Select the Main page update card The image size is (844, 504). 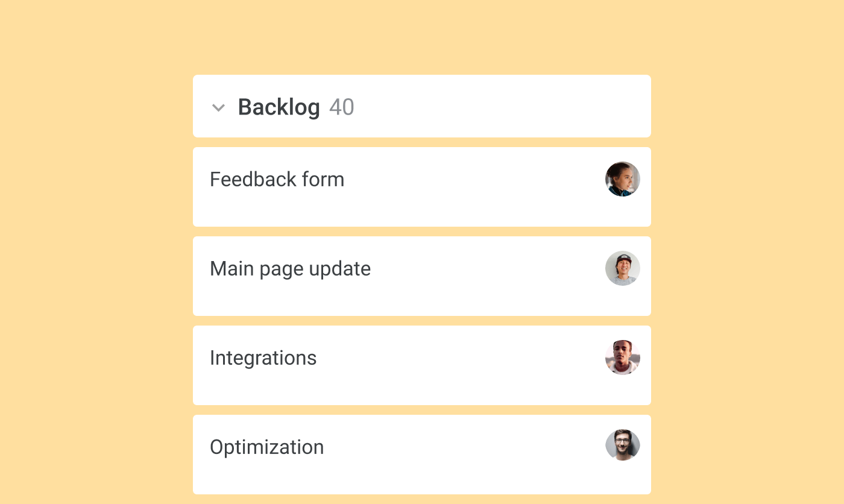(422, 276)
